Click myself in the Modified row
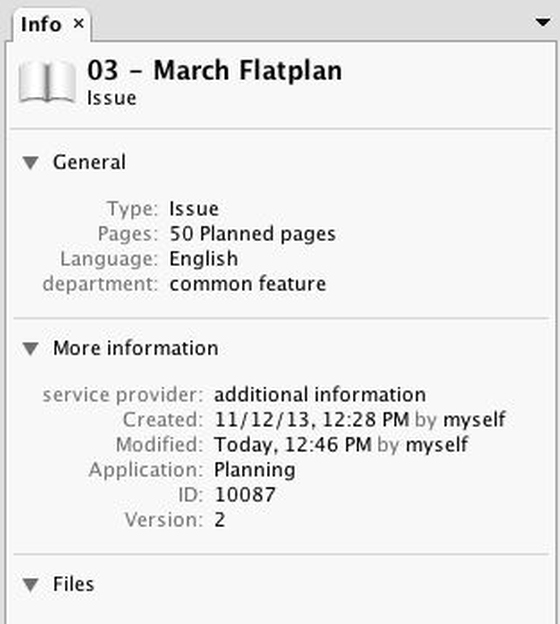Viewport: 560px width, 624px height. pos(437,445)
